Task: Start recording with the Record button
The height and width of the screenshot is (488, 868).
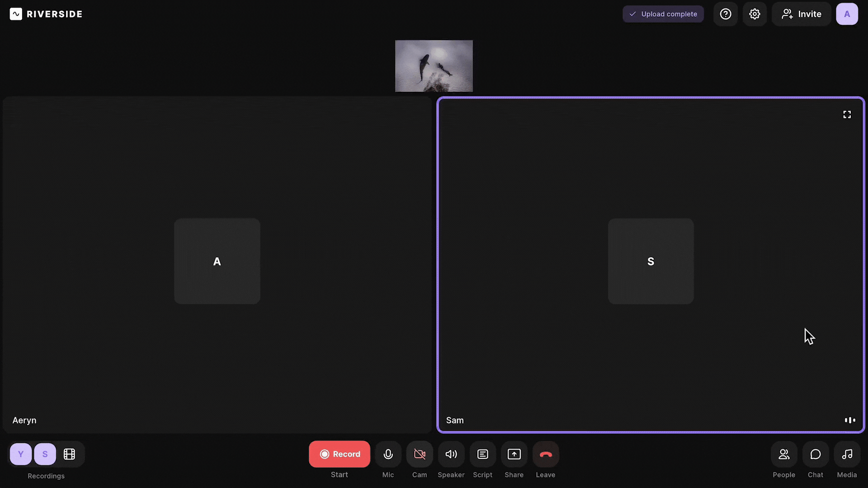Action: point(340,454)
